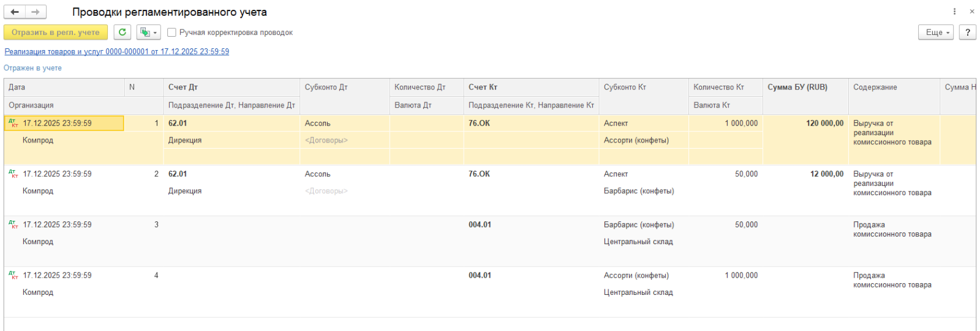Image resolution: width=980 pixels, height=331 pixels.
Task: Open the three-dot window options menu
Action: pos(954,12)
